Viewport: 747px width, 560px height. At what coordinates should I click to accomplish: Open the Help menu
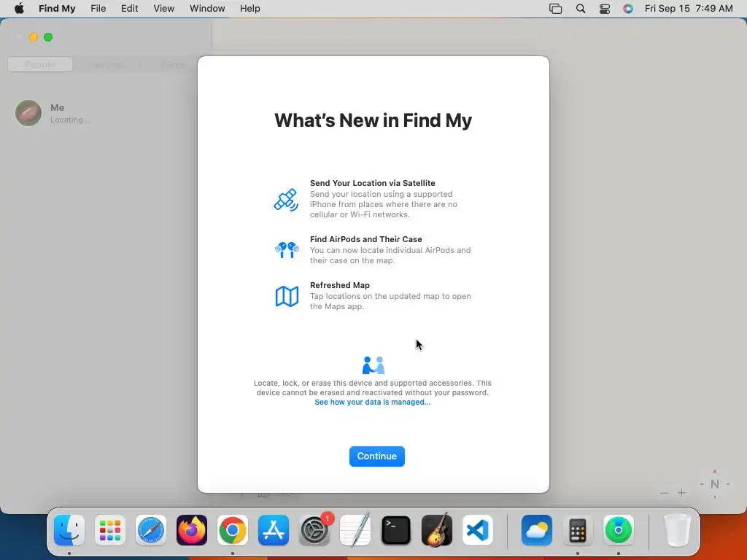pyautogui.click(x=249, y=9)
